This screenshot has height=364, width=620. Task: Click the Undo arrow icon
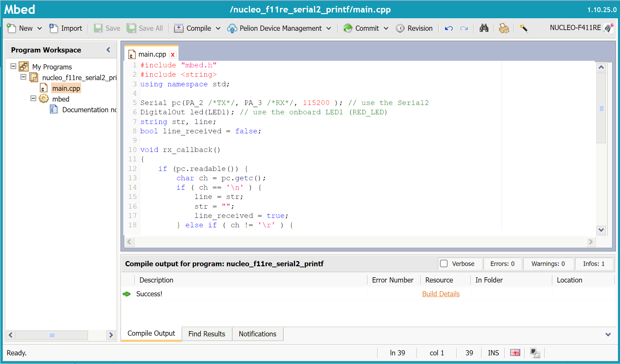click(449, 28)
